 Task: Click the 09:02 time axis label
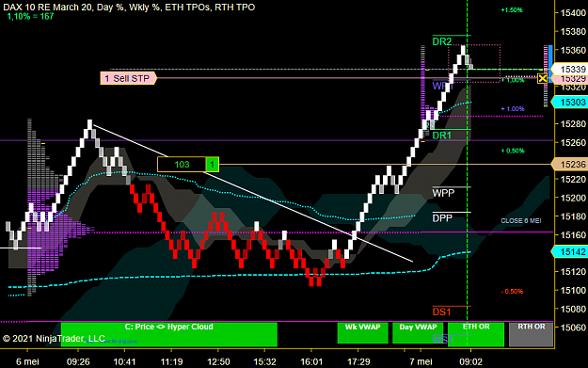pos(470,362)
